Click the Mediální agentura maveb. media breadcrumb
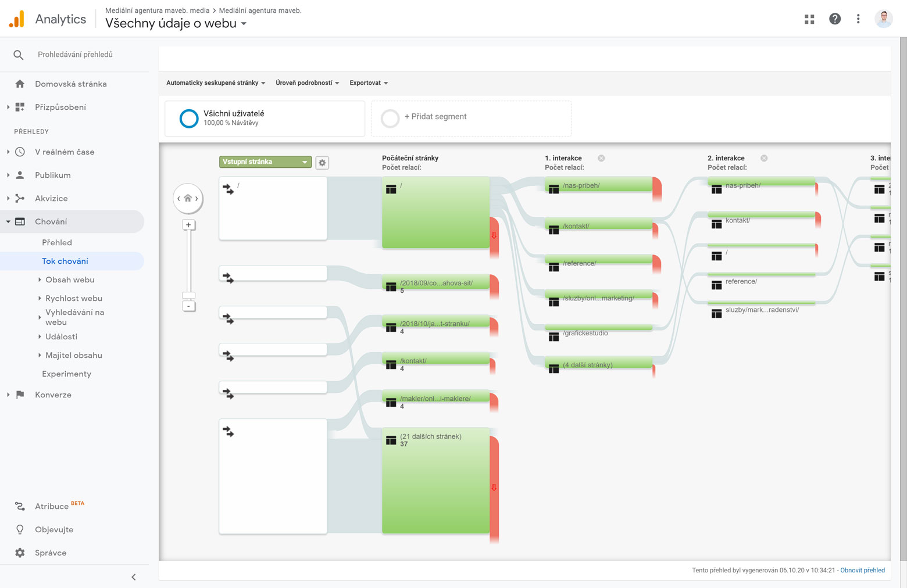 pyautogui.click(x=158, y=10)
